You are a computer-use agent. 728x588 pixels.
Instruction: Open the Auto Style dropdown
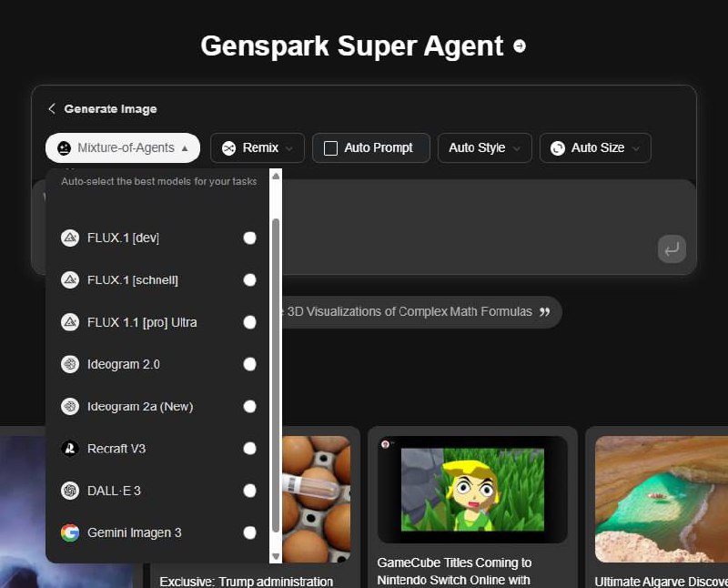pyautogui.click(x=484, y=148)
